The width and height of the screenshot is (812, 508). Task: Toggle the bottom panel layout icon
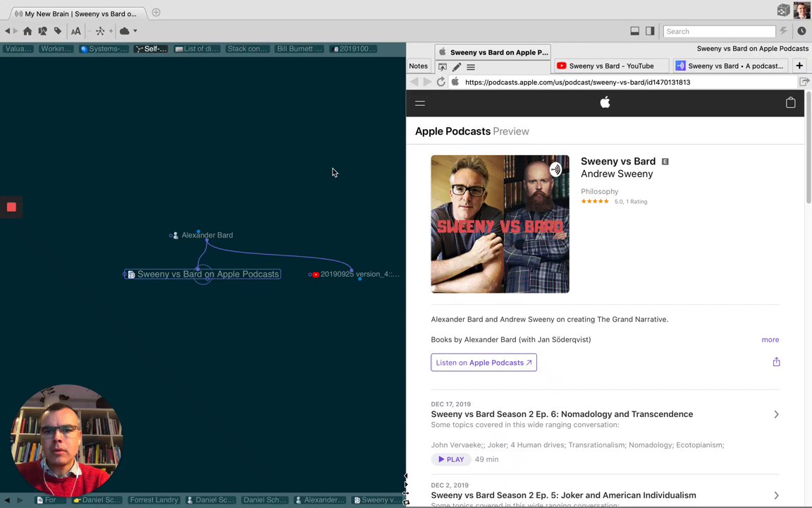pyautogui.click(x=634, y=31)
